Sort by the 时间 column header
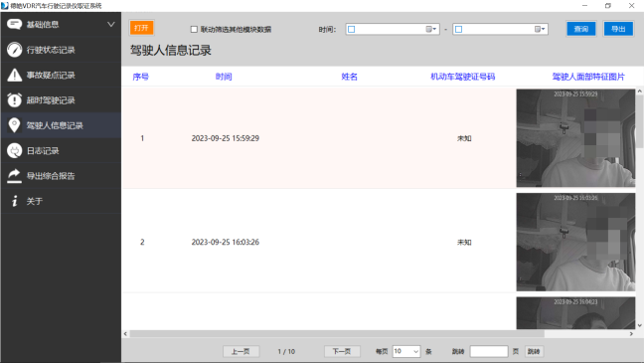The height and width of the screenshot is (363, 644). click(224, 77)
